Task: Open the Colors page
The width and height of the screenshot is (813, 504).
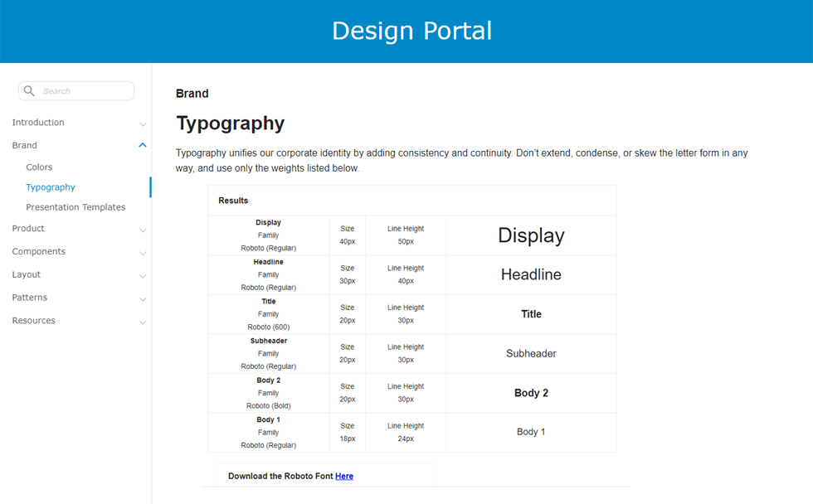Action: click(x=39, y=167)
